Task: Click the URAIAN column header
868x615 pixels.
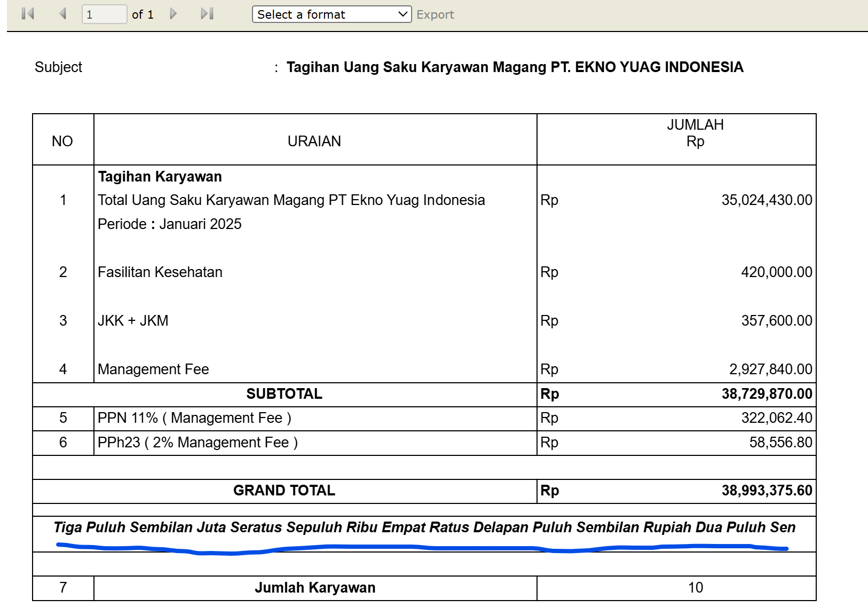Action: 314,141
